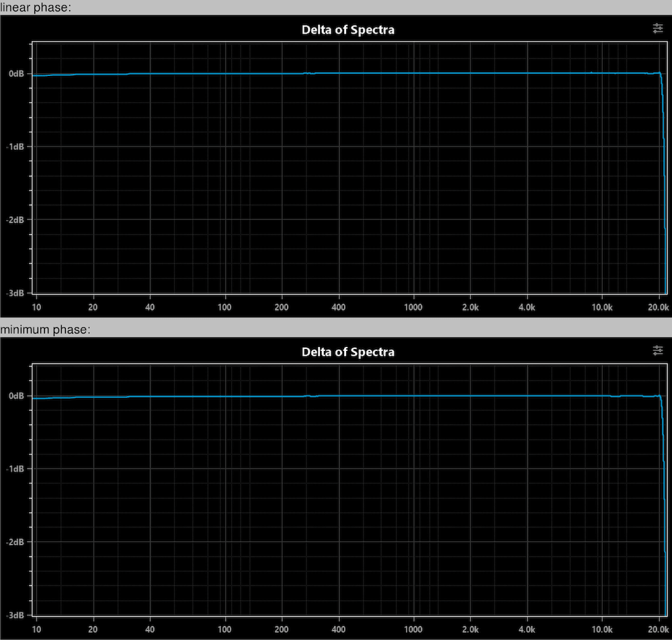Open settings icon on linear phase graph
672x640 pixels.
(657, 29)
